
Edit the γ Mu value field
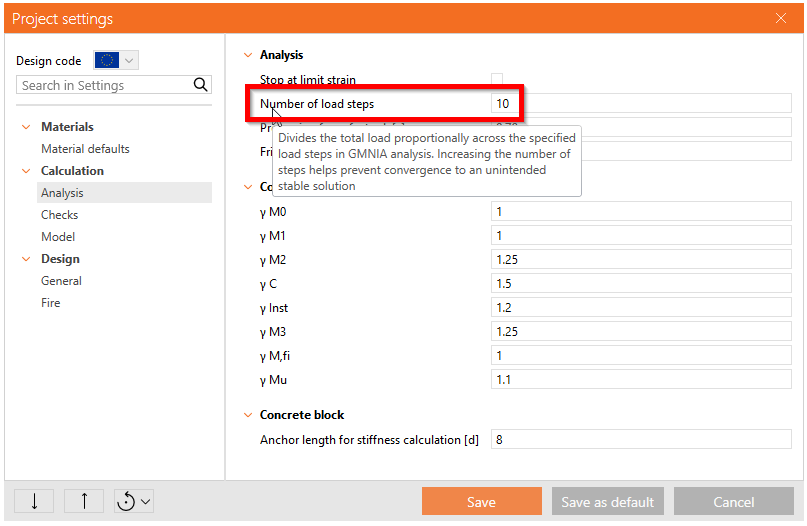[641, 380]
